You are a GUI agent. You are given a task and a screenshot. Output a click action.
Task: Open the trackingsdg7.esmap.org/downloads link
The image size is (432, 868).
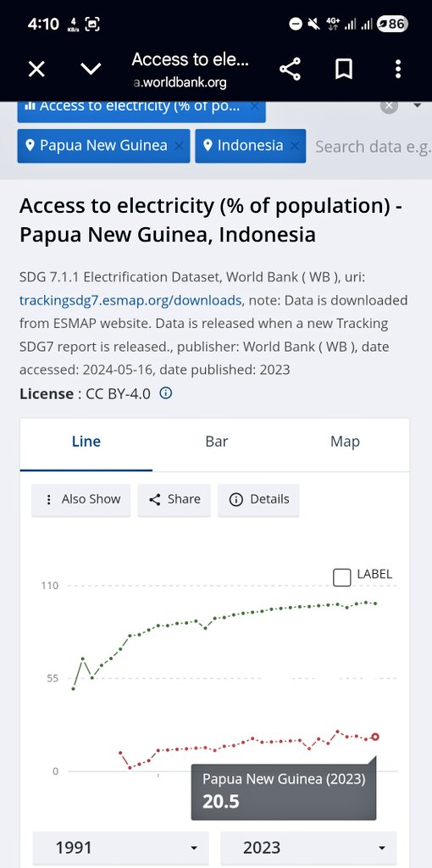(130, 300)
